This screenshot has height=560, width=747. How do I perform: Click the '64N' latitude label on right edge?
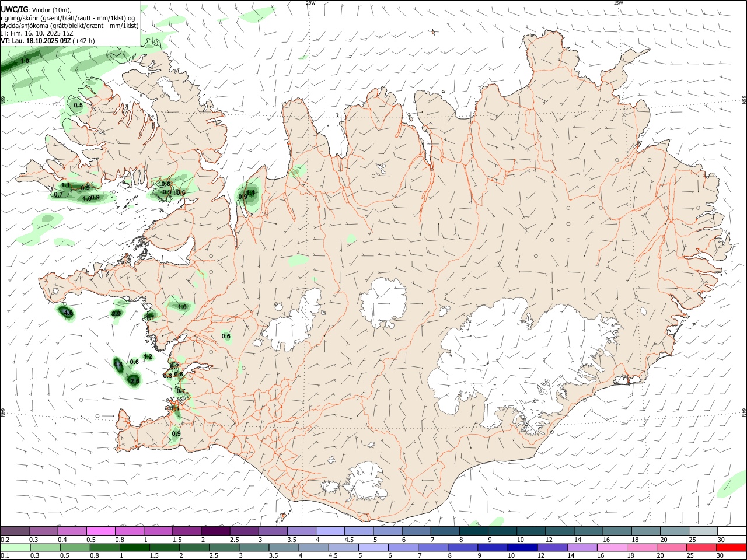(744, 412)
